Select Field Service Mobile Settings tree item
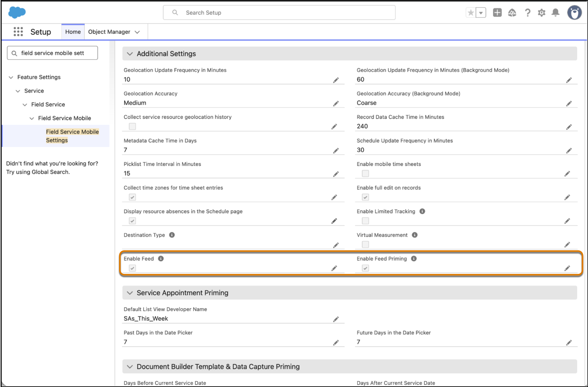Image resolution: width=588 pixels, height=387 pixels. [x=72, y=136]
